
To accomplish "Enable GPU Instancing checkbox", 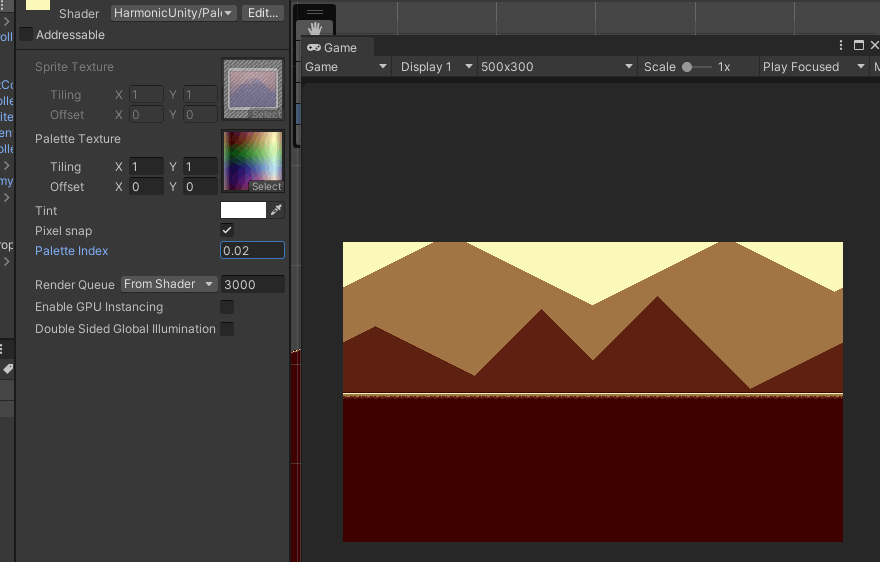I will pyautogui.click(x=227, y=307).
